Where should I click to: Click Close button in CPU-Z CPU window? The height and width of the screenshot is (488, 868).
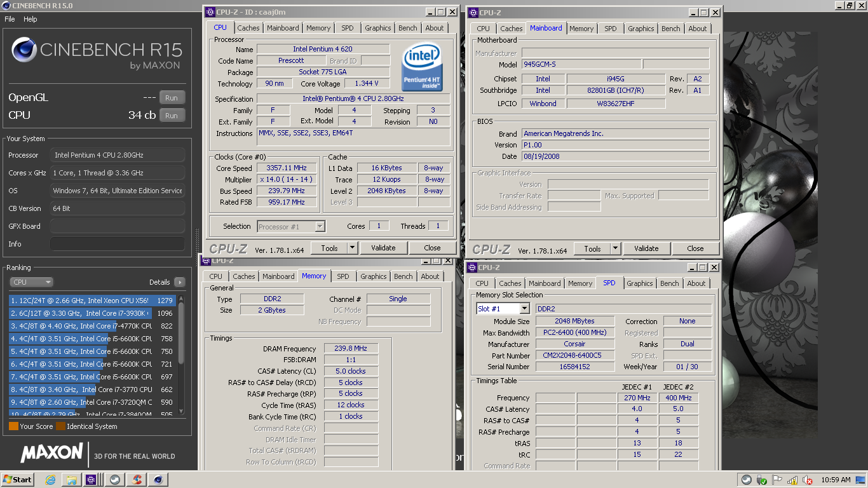[x=432, y=248]
